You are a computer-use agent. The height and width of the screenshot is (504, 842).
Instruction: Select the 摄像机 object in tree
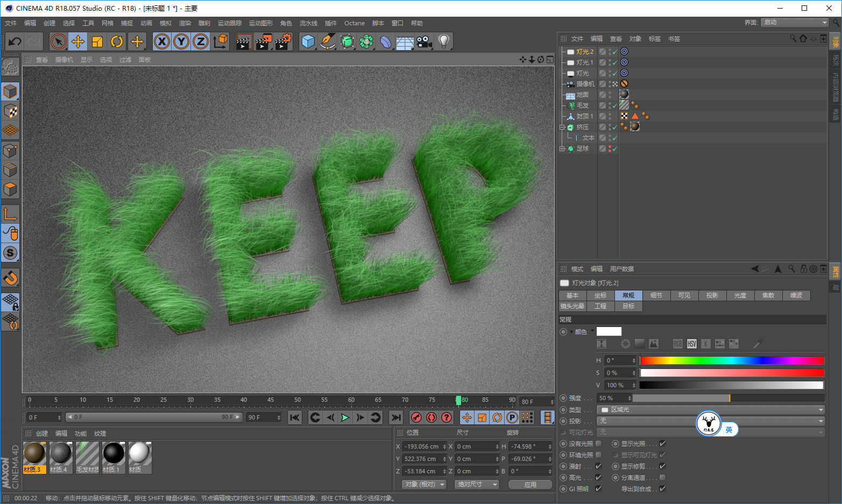coord(585,84)
